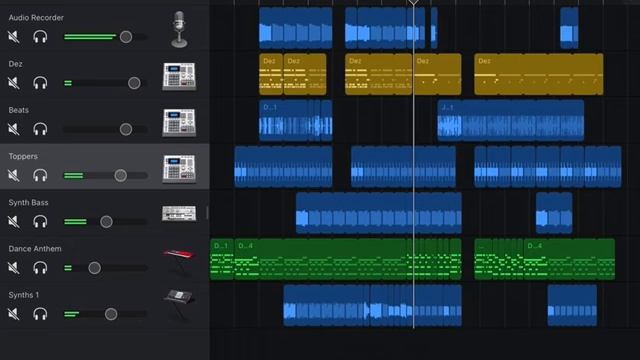
Task: Select the long Synths 1 audio region
Action: tap(373, 305)
